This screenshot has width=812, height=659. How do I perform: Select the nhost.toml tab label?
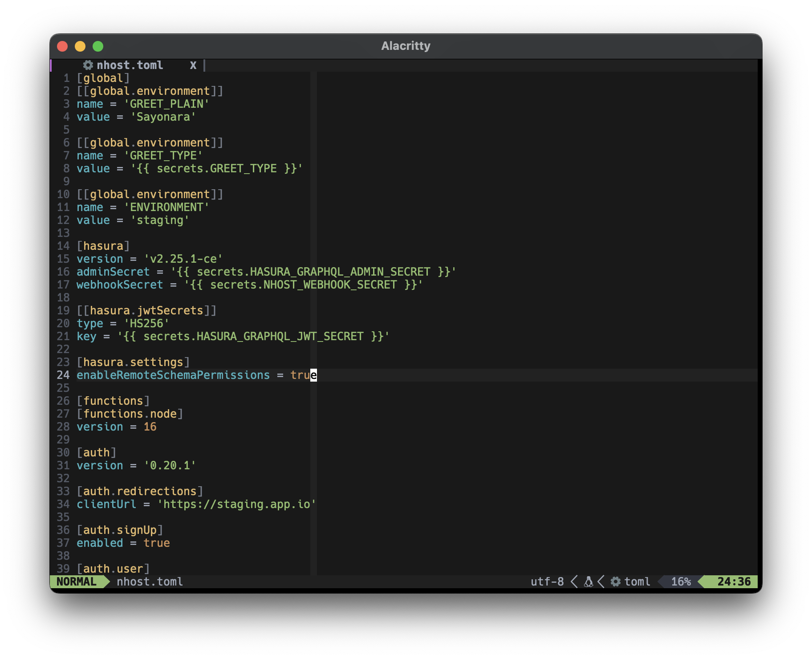pyautogui.click(x=130, y=65)
